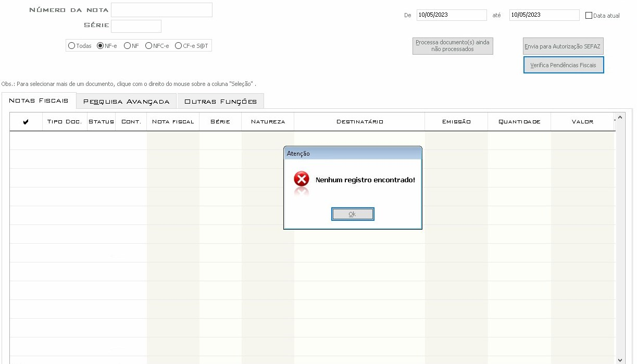Switch to Pesquisa Avançada tab
The width and height of the screenshot is (637, 364).
coord(127,102)
